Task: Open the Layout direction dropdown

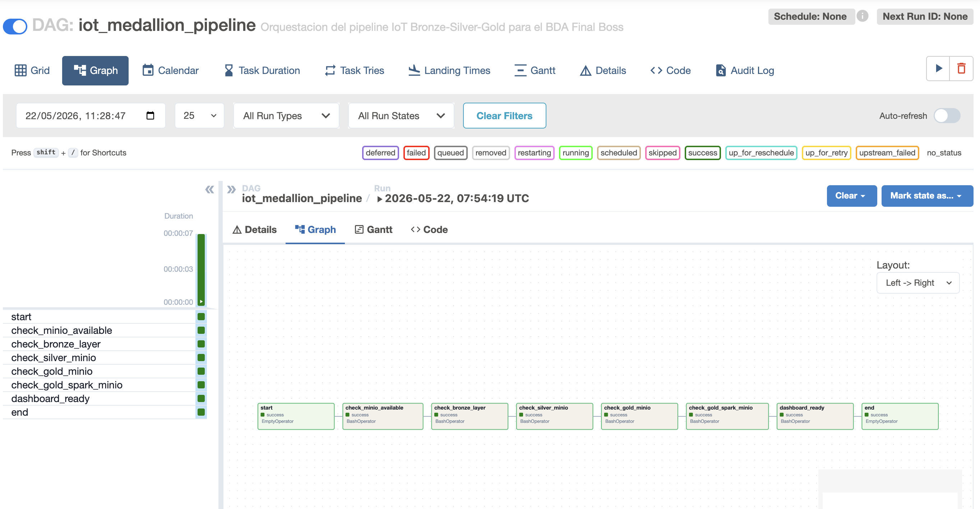Action: tap(917, 283)
